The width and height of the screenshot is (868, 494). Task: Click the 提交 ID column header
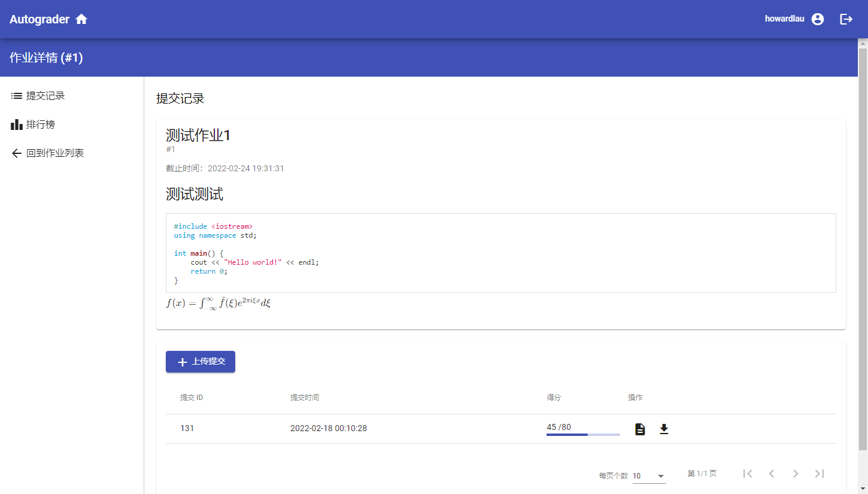pyautogui.click(x=192, y=398)
